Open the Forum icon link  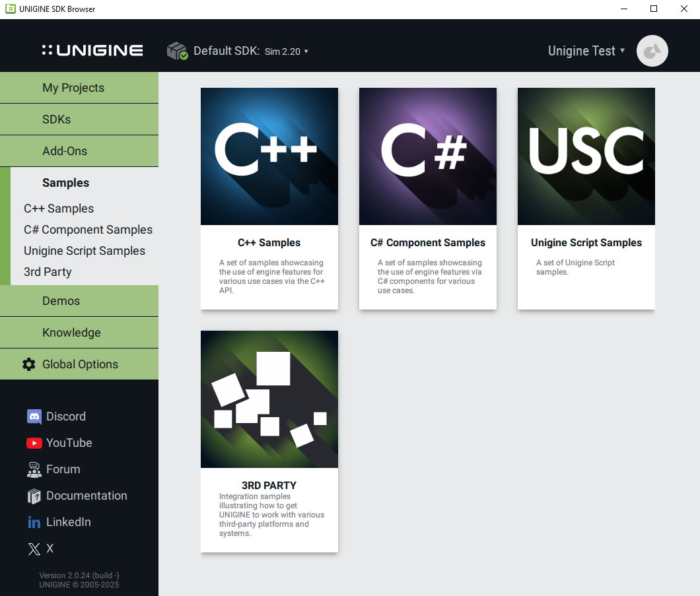pyautogui.click(x=34, y=469)
